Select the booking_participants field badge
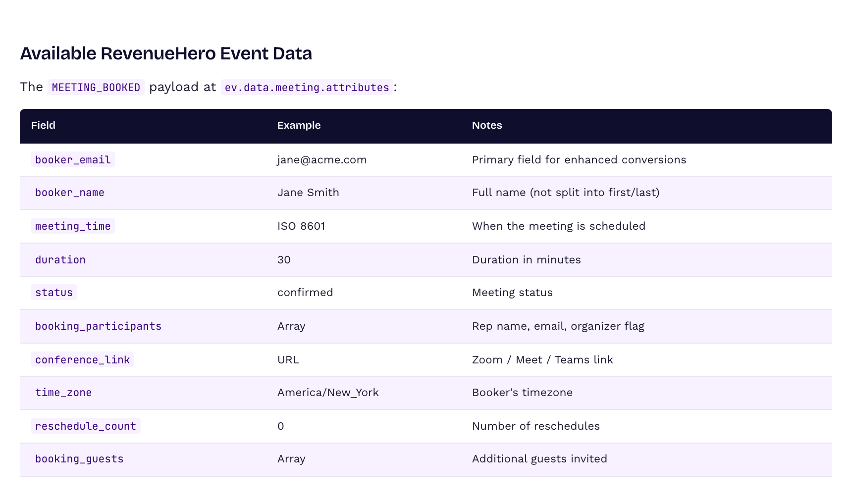This screenshot has height=504, width=852. (x=98, y=326)
